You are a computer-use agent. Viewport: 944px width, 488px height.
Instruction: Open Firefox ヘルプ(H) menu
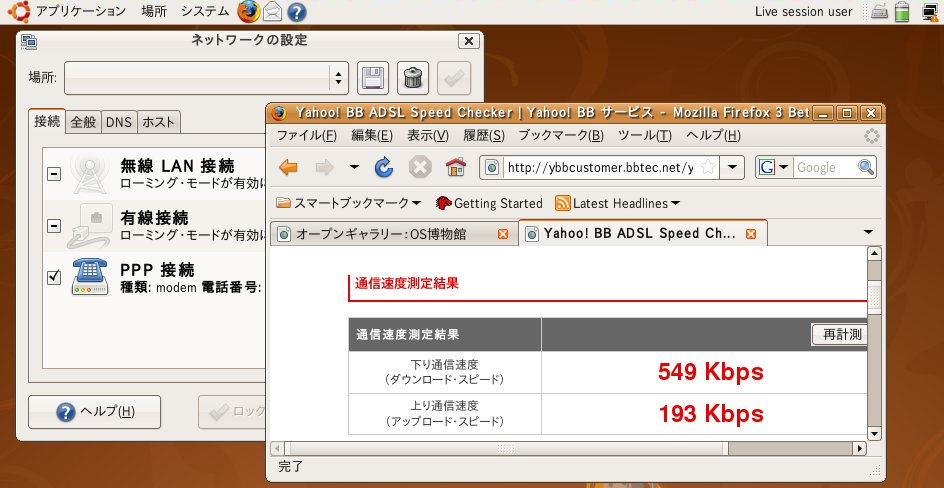(x=713, y=135)
